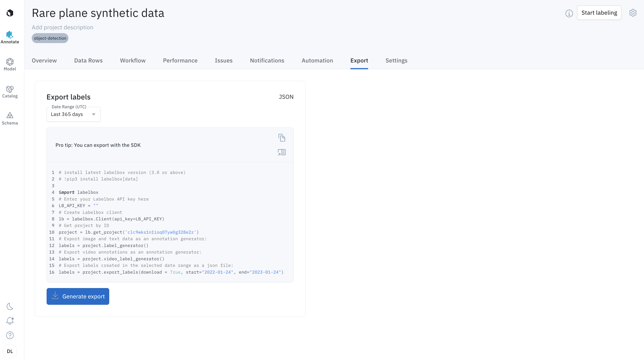
Task: Click the project info icon
Action: [569, 13]
